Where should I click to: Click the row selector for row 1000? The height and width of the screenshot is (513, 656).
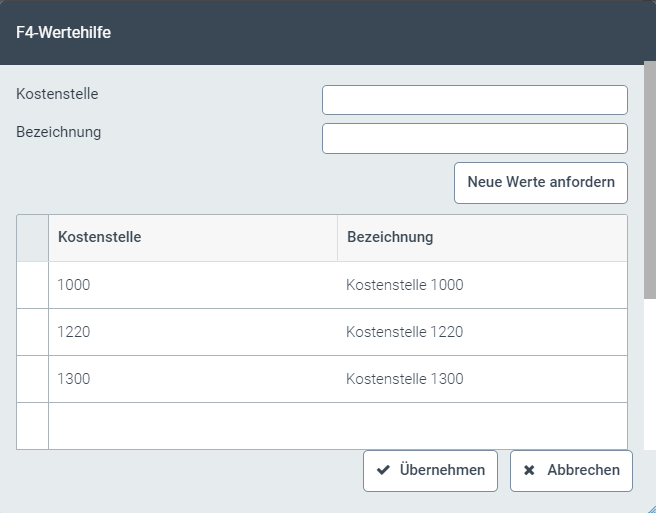(x=33, y=285)
